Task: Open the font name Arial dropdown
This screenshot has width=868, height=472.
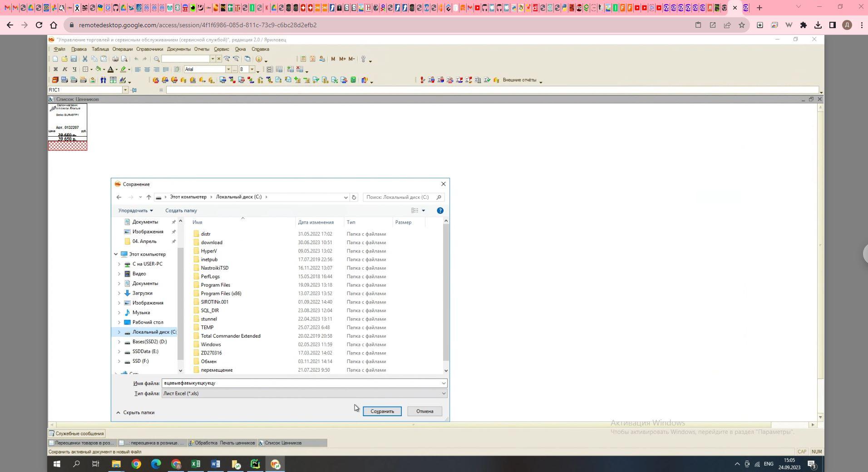Action: point(228,69)
